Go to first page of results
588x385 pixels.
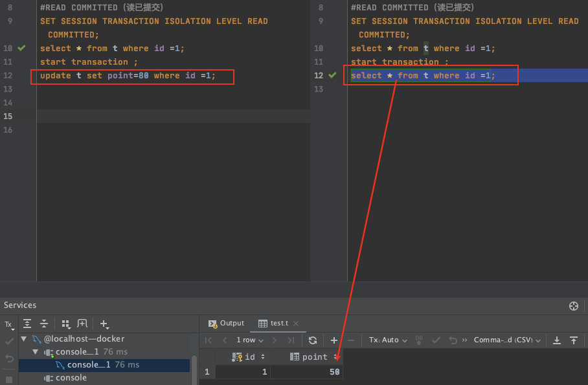click(x=209, y=340)
